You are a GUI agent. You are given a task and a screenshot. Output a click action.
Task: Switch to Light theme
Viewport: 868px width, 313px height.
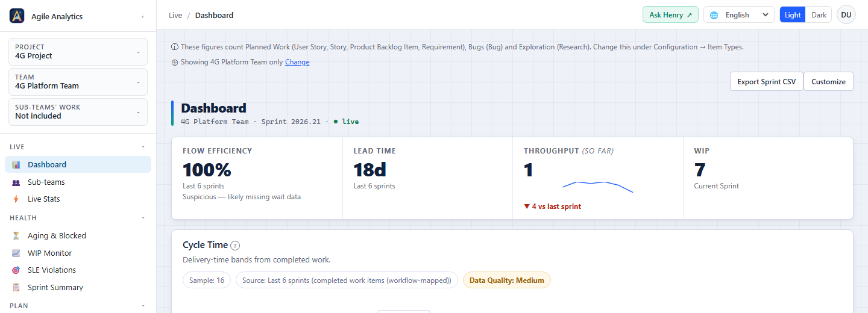(793, 15)
